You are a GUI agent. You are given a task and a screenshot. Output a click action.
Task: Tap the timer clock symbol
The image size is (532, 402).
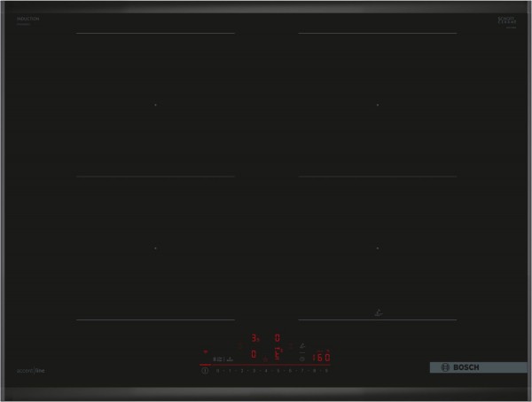tap(302, 359)
